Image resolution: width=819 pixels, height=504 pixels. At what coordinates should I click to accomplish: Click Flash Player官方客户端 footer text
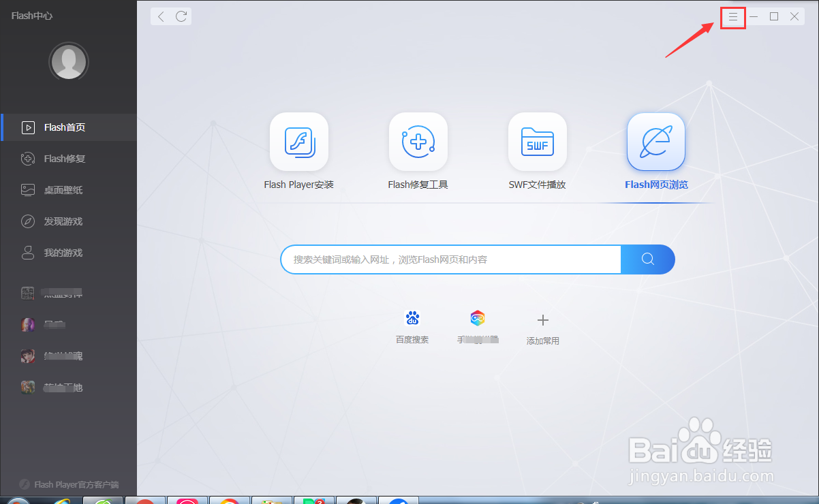[76, 485]
